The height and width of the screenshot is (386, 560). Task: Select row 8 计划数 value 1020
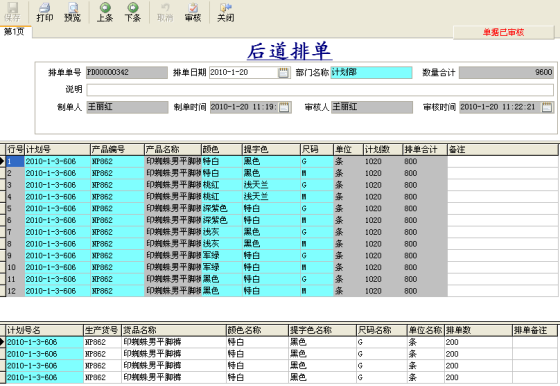click(x=383, y=244)
